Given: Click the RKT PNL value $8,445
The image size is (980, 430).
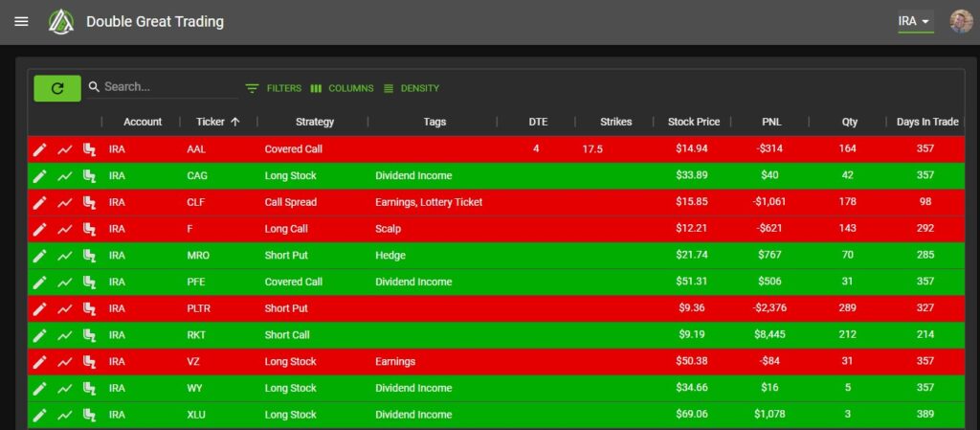Looking at the screenshot, I should [x=770, y=335].
